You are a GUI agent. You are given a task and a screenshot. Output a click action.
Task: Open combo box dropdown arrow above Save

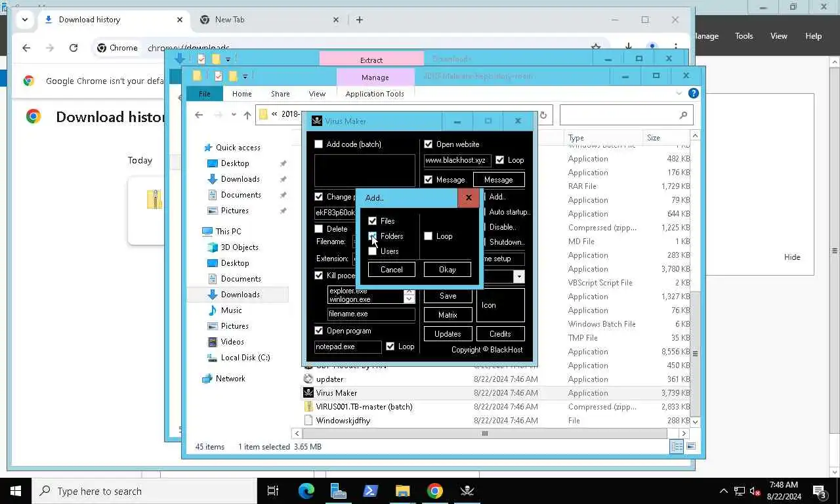pos(518,277)
